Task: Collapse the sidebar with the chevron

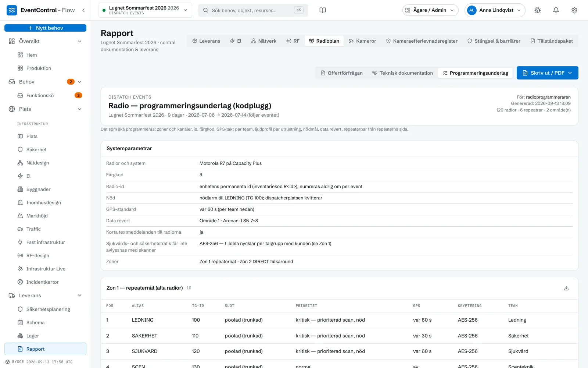Action: pyautogui.click(x=83, y=10)
